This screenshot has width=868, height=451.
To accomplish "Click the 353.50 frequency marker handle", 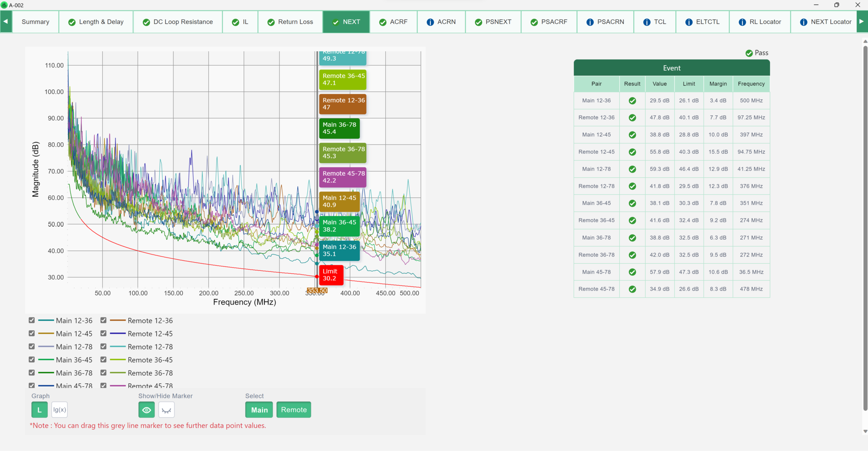I will [317, 291].
